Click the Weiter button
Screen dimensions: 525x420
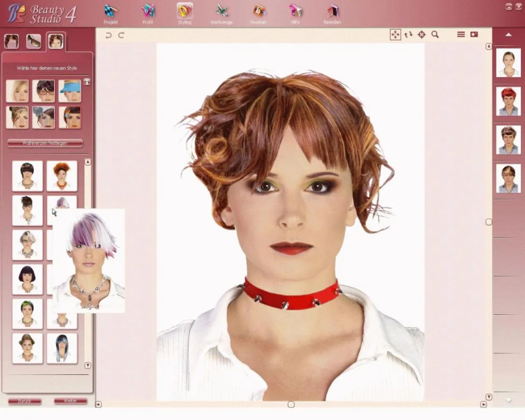point(70,401)
